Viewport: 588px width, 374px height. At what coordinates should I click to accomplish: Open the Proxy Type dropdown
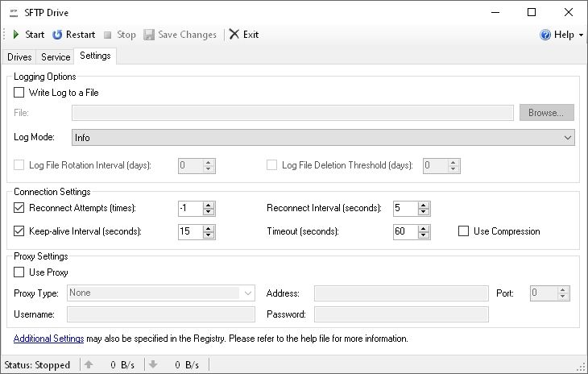pos(161,293)
